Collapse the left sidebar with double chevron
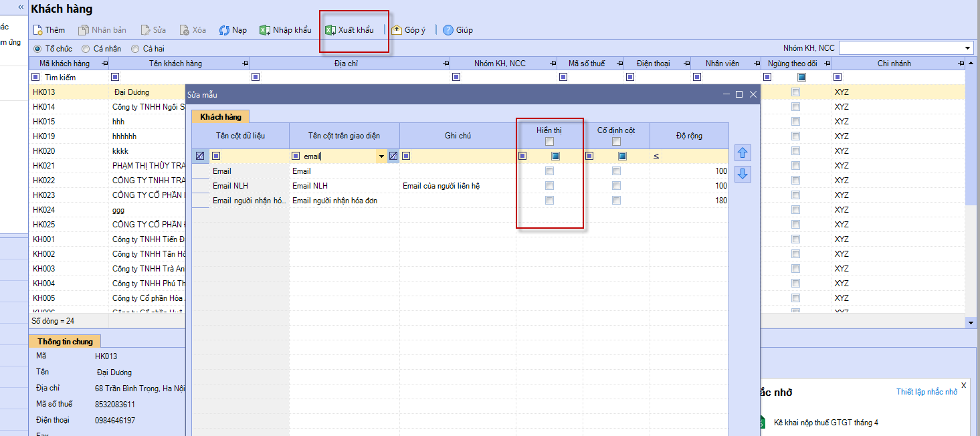 click(21, 7)
